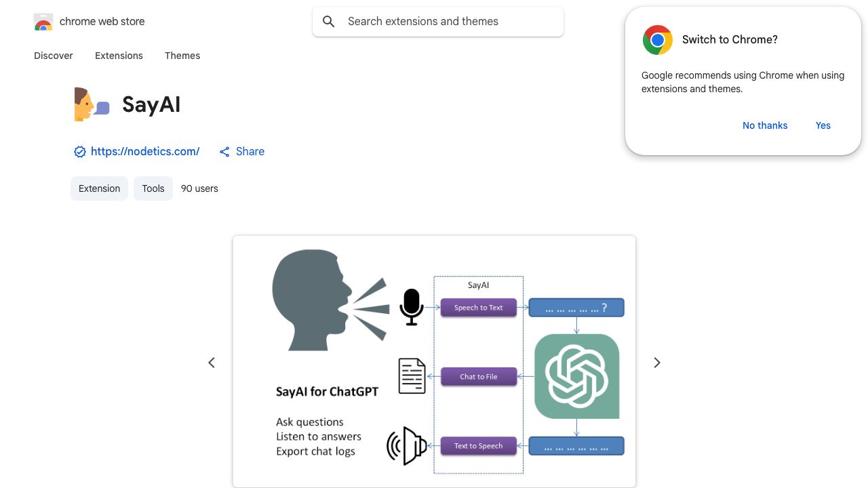Open the Discover tab

click(x=54, y=56)
